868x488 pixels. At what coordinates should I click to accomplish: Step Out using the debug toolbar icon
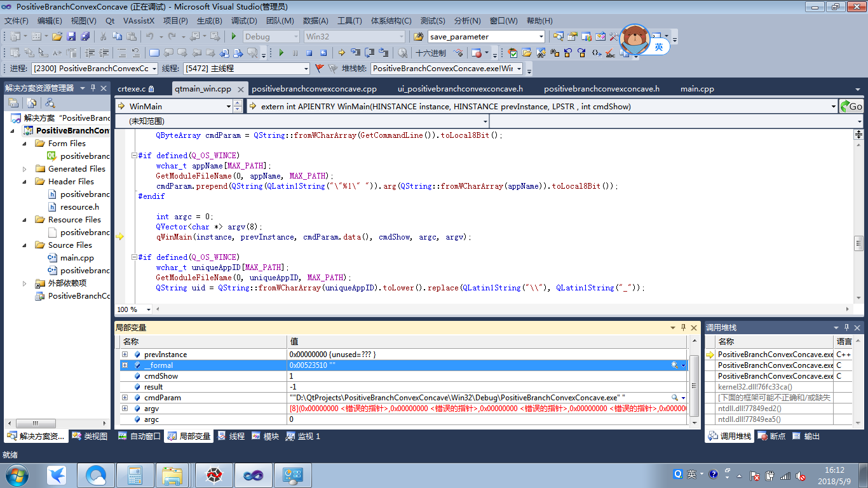point(384,53)
